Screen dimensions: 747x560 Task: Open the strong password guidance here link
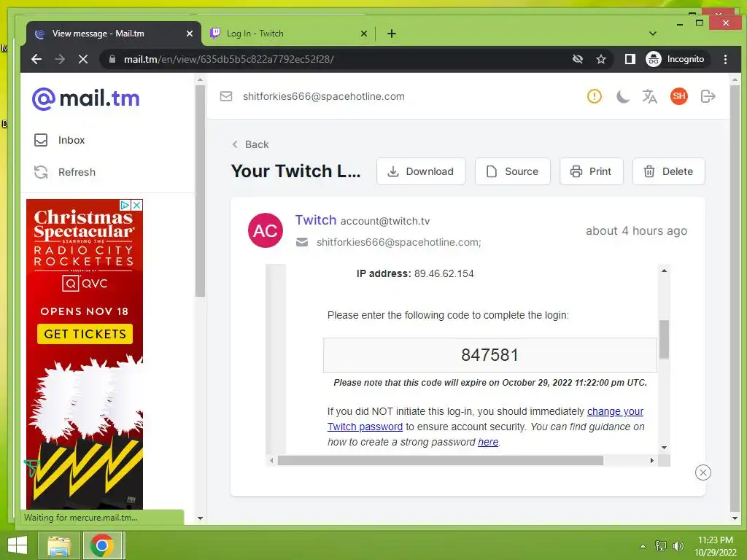(x=488, y=442)
